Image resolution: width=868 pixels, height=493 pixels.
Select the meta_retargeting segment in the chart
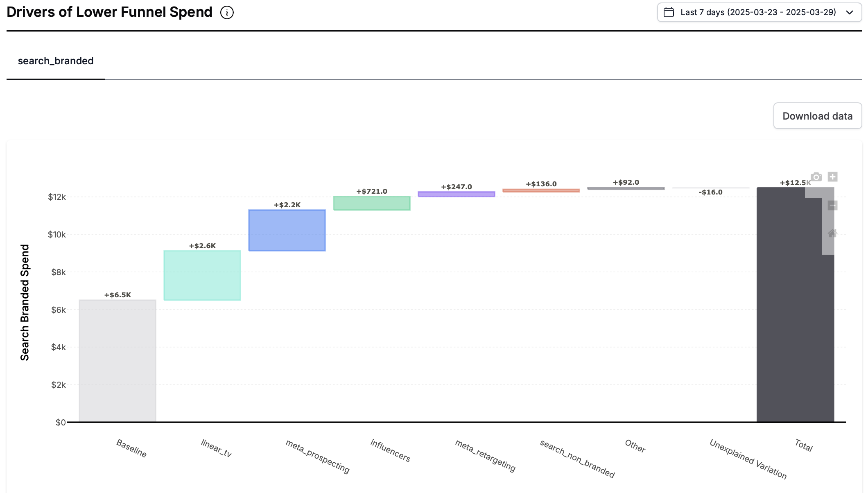456,194
